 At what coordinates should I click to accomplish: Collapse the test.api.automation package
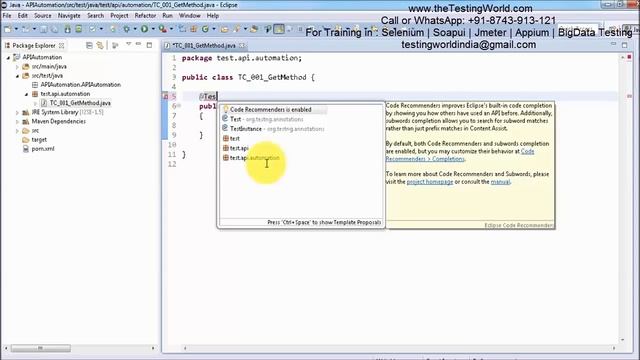[x=26, y=94]
